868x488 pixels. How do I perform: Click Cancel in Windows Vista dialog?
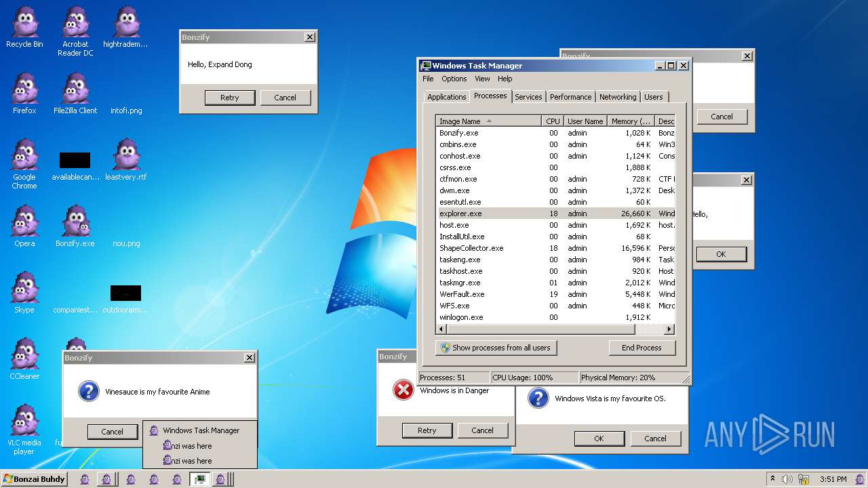655,439
